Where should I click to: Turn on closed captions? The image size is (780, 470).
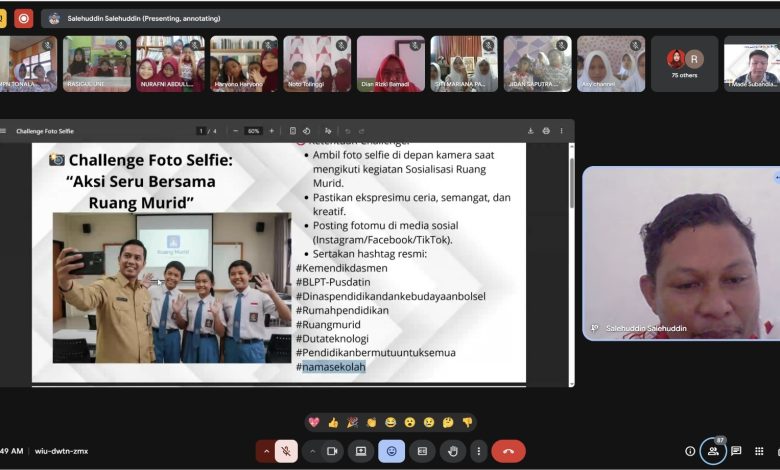point(422,451)
